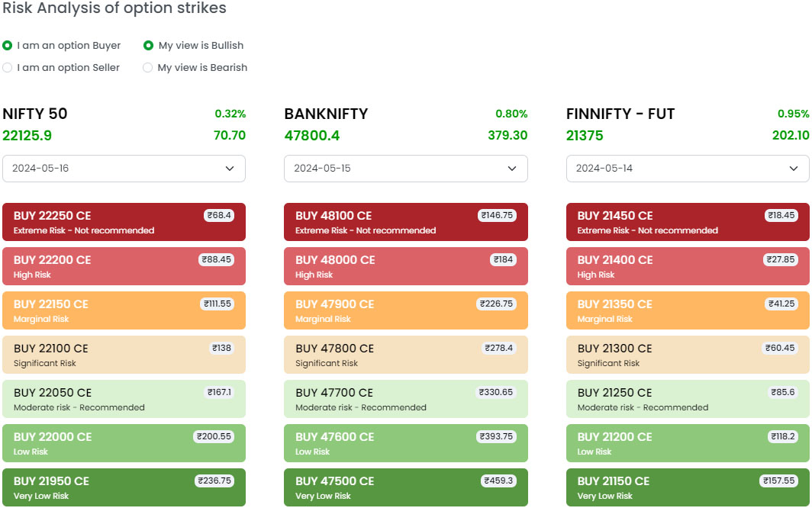Click the BUY 22200 CE High Risk card
The image size is (812, 508).
[x=124, y=265]
